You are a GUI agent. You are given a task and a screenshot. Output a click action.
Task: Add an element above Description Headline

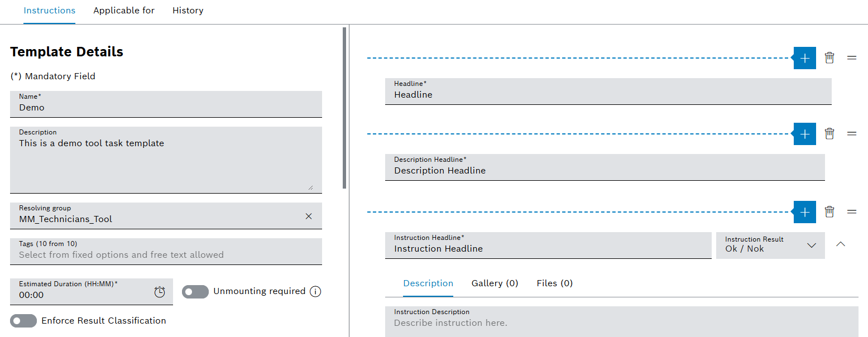pyautogui.click(x=804, y=133)
